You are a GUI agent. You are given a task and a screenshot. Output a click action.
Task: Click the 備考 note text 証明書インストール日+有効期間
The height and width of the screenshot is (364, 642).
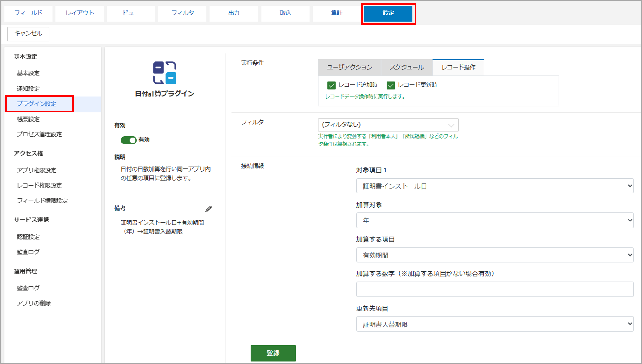coord(162,222)
